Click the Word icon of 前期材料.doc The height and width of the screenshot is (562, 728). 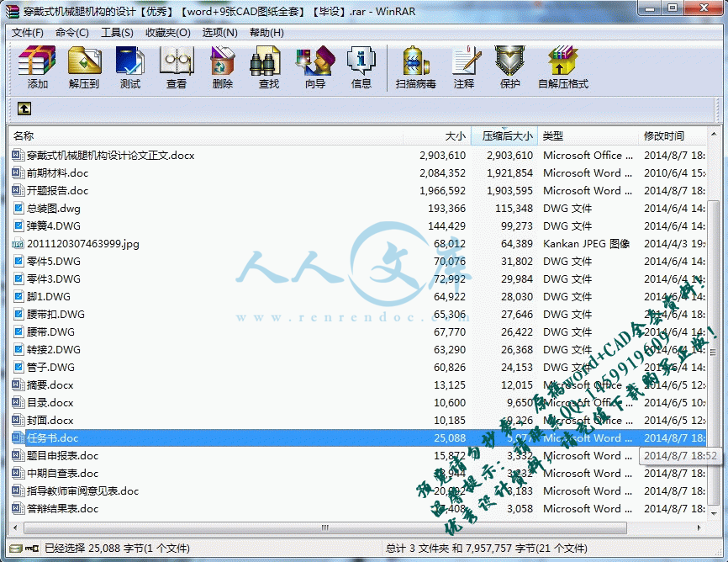tap(18, 173)
